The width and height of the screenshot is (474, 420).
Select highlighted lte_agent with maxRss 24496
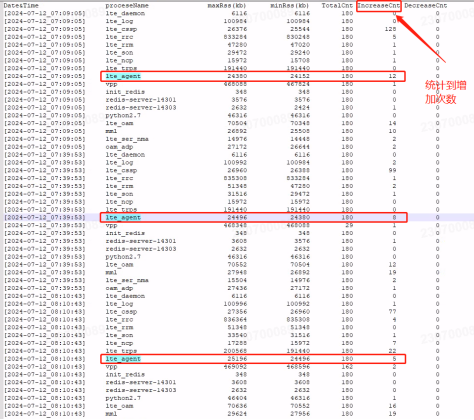click(x=123, y=218)
